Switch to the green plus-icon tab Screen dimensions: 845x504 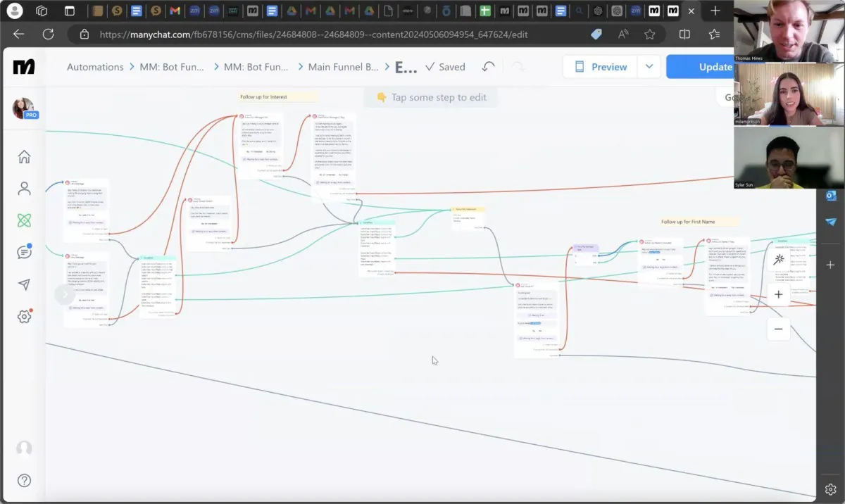tap(484, 11)
